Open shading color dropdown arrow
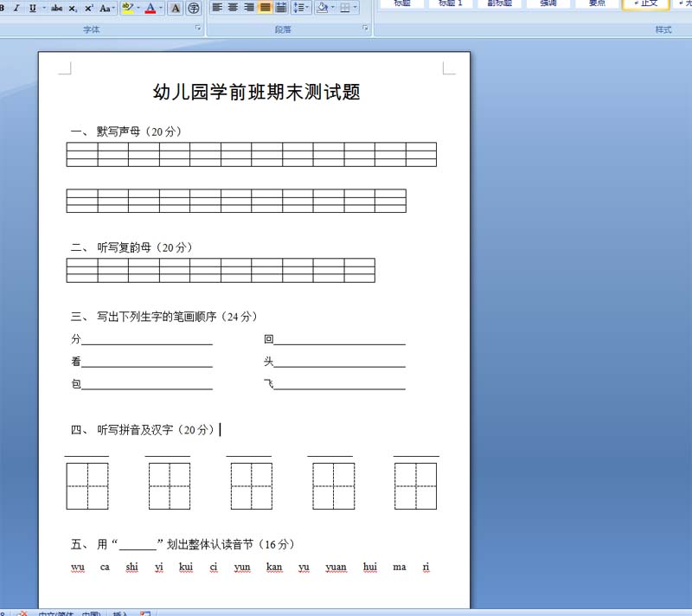This screenshot has width=692, height=616. click(x=333, y=8)
